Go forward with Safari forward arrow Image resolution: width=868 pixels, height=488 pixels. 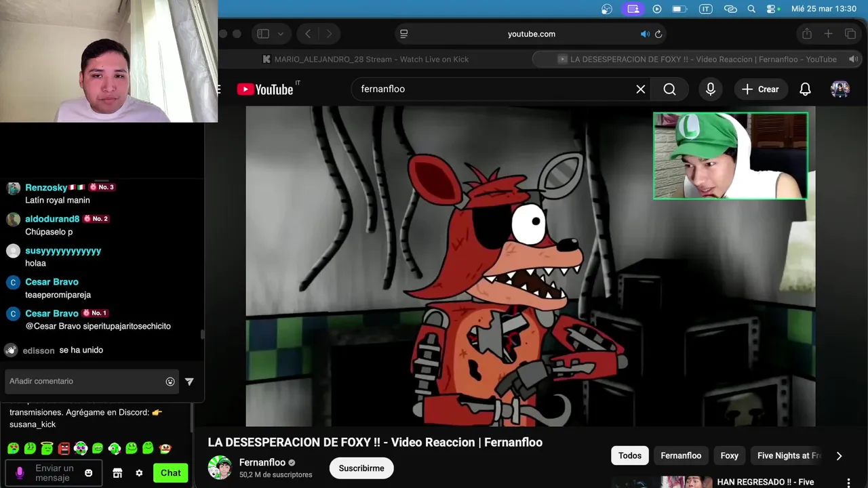(x=329, y=34)
